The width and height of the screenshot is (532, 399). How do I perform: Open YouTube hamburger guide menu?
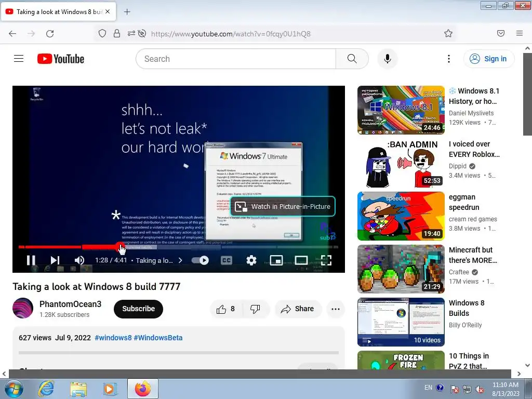coord(19,59)
